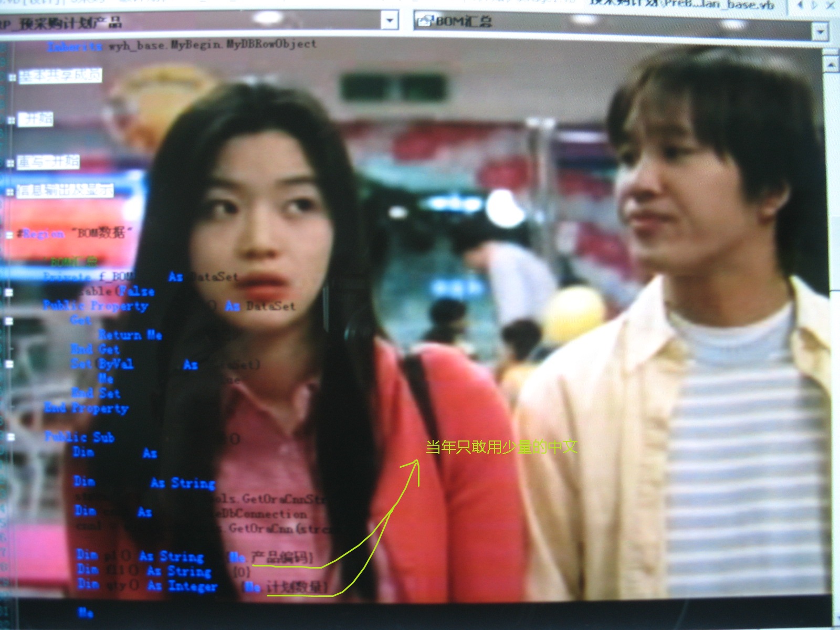Click the GetOraCnn call text
This screenshot has height=630, width=840.
tap(262, 528)
